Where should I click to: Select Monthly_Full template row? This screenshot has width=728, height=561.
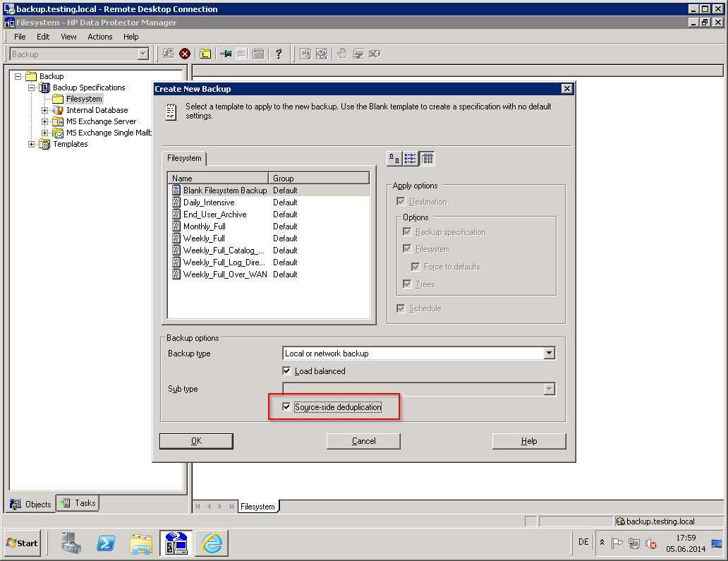268,227
